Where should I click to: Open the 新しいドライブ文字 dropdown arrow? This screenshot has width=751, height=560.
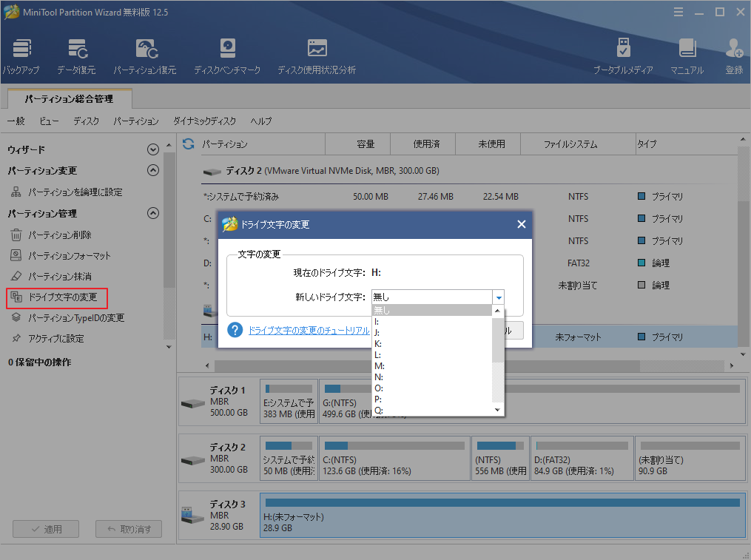coord(498,296)
